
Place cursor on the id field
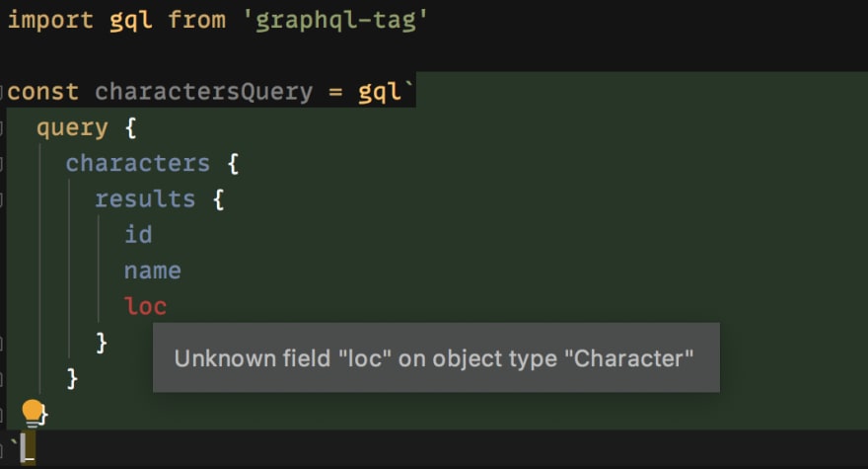click(138, 235)
